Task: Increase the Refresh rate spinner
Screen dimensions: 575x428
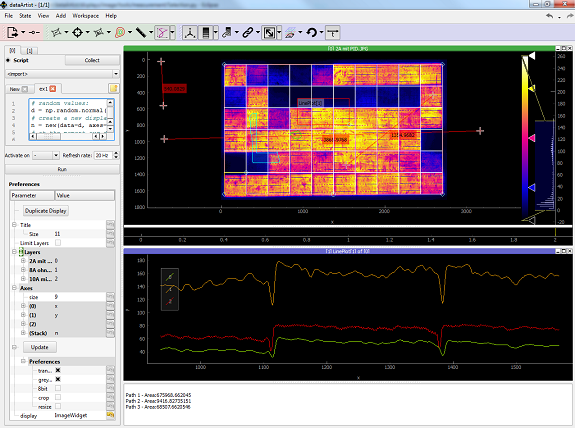Action: [x=116, y=153]
